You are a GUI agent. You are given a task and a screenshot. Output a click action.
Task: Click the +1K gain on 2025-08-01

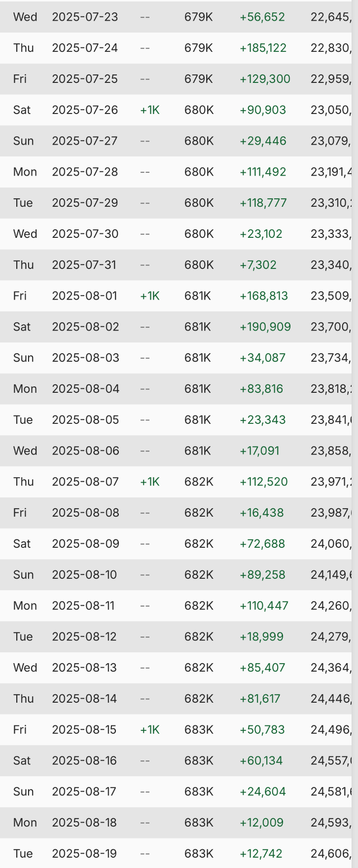click(x=150, y=296)
